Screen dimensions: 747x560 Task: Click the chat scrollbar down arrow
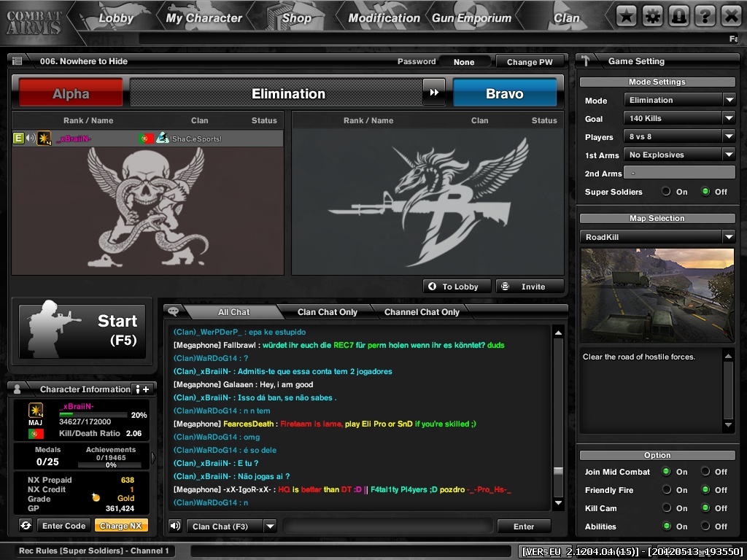coord(558,503)
